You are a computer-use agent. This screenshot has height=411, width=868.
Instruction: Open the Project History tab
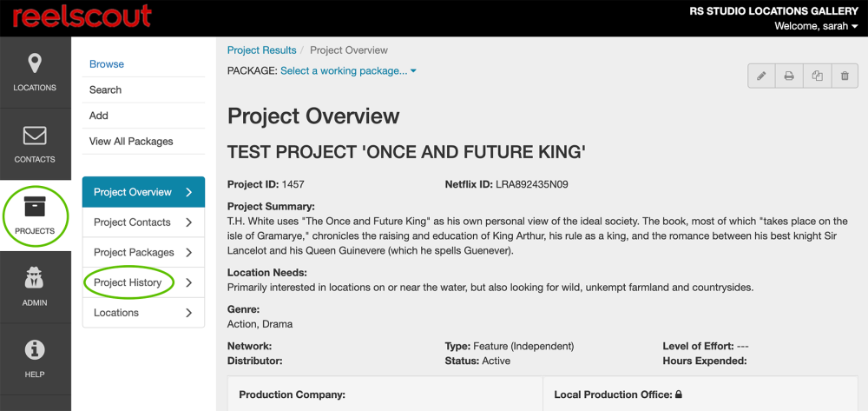pyautogui.click(x=128, y=282)
